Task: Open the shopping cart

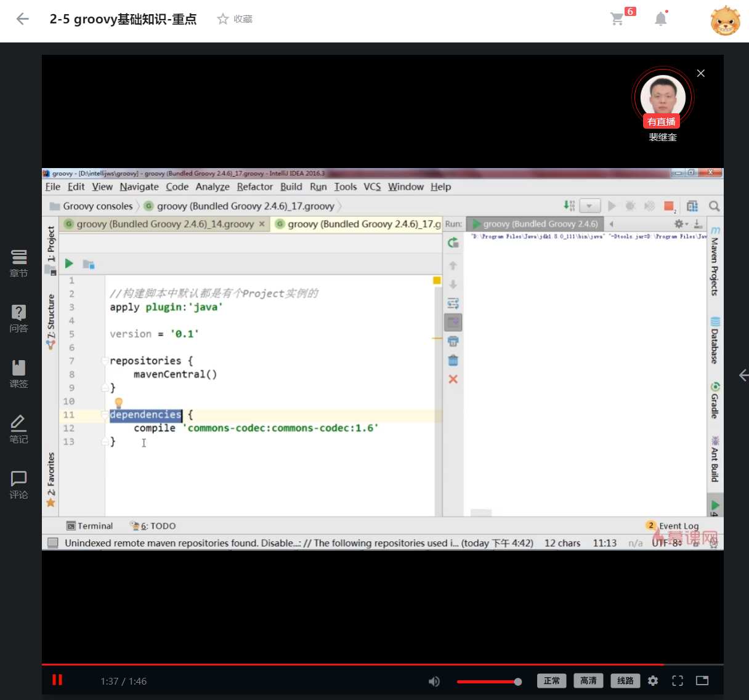Action: (x=617, y=19)
